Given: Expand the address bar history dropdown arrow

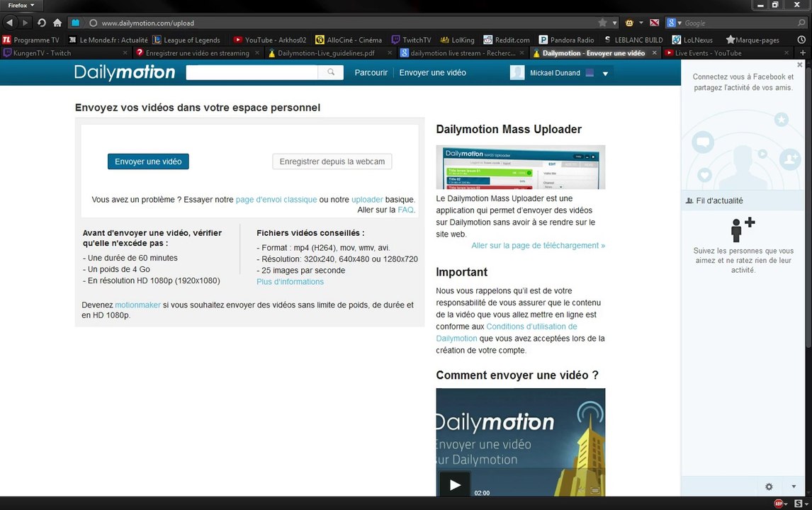Looking at the screenshot, I should 615,23.
